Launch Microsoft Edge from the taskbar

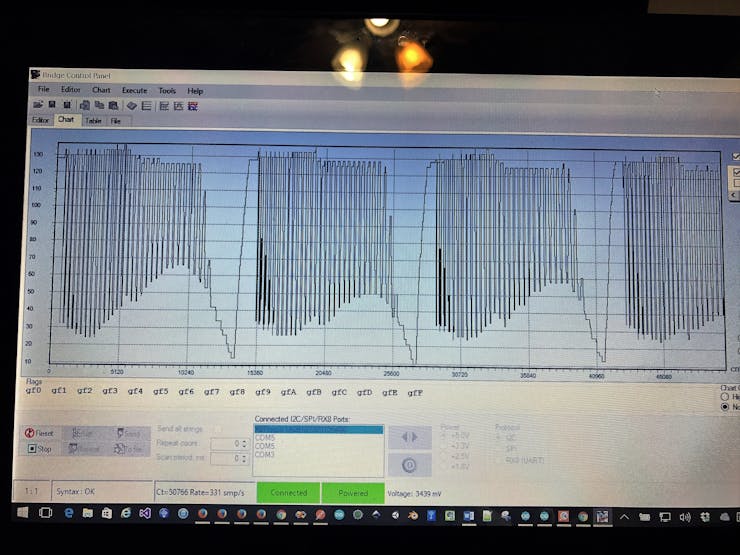tap(69, 513)
